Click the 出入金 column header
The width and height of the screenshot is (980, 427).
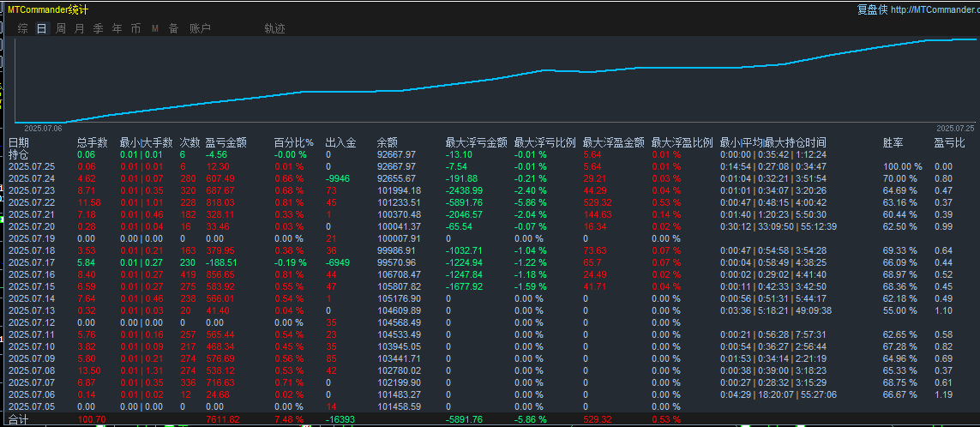tap(340, 142)
